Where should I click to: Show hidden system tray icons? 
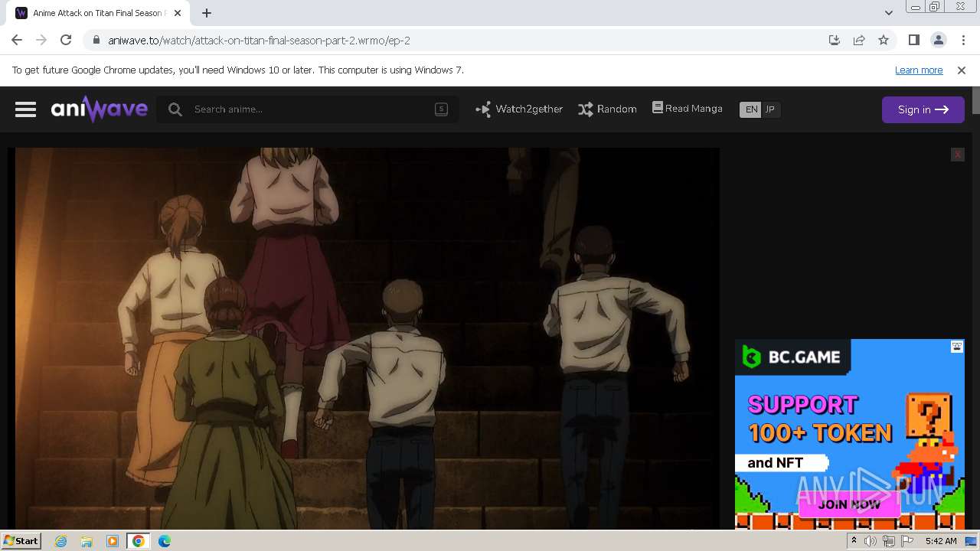click(854, 541)
